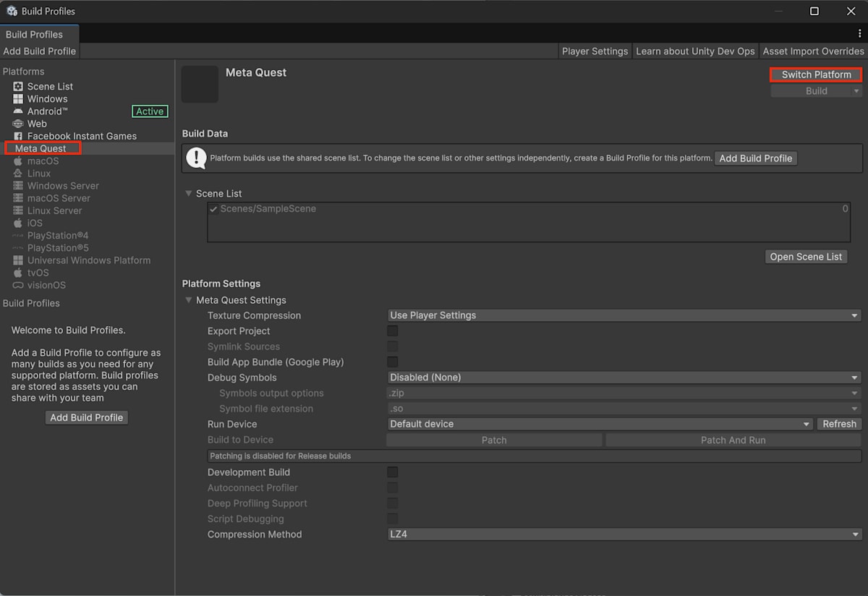868x596 pixels.
Task: Uncheck the Scenes/SampleScene checkbox
Action: point(214,209)
